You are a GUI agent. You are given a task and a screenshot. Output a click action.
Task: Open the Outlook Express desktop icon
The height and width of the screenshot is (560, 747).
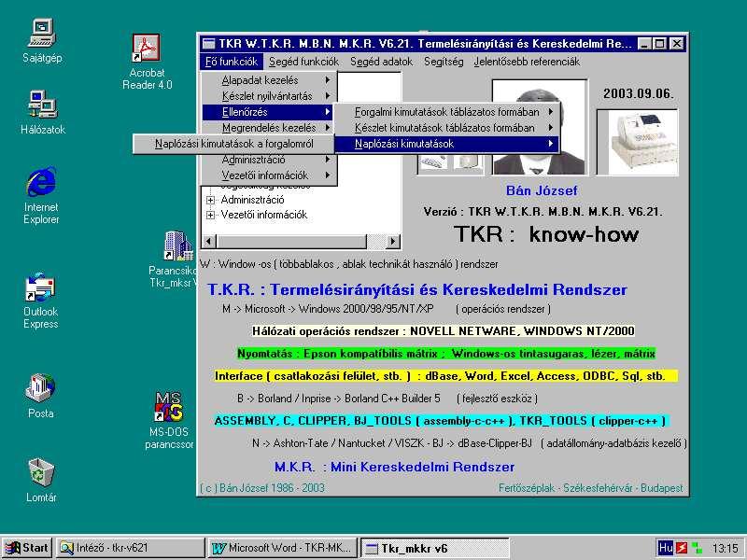(x=40, y=301)
